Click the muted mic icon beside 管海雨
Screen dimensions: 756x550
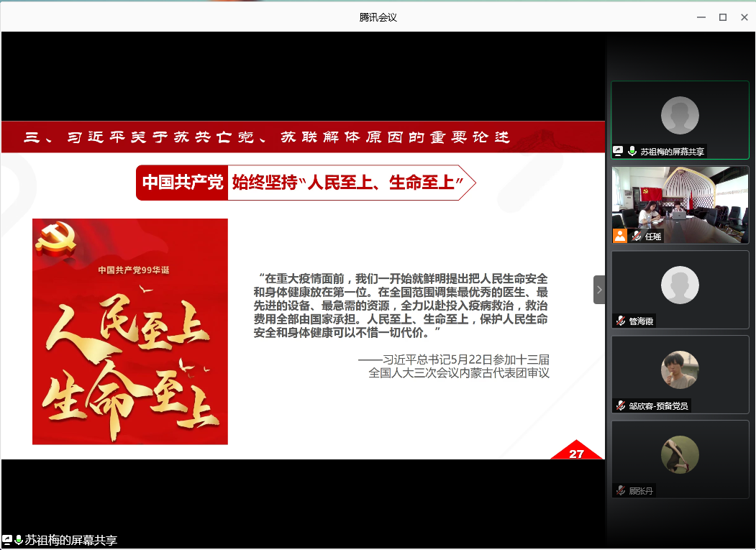pos(620,321)
